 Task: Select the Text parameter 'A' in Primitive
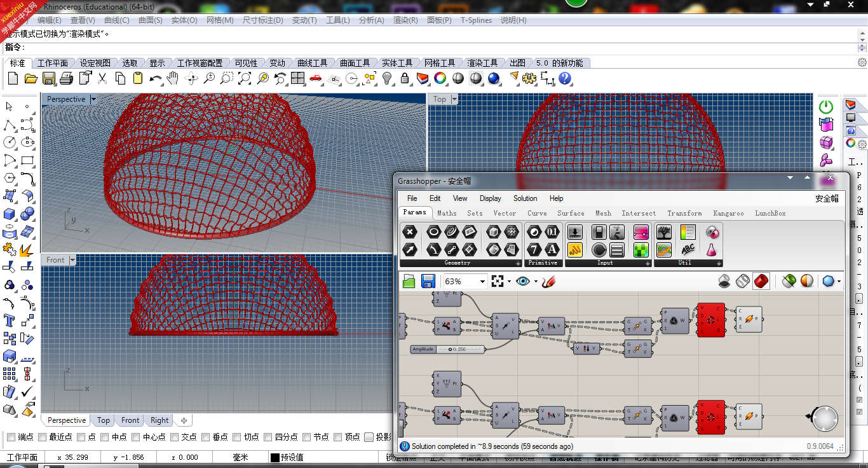click(x=552, y=249)
